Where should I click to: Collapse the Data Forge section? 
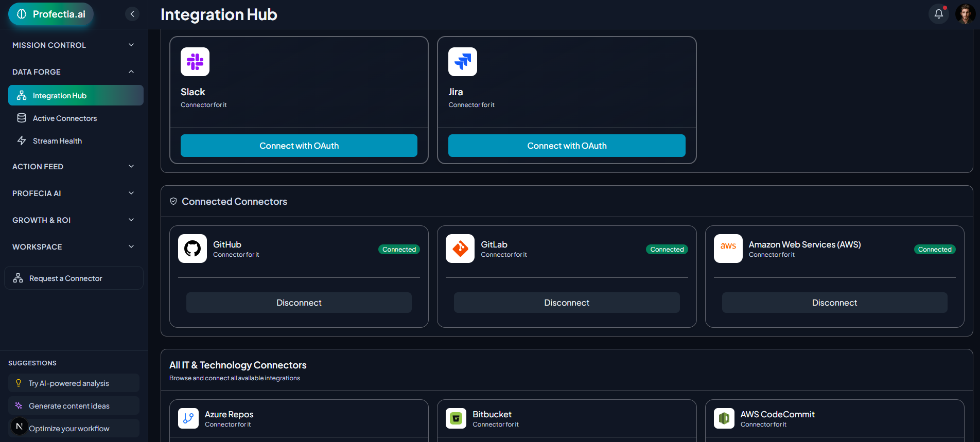[x=74, y=72]
